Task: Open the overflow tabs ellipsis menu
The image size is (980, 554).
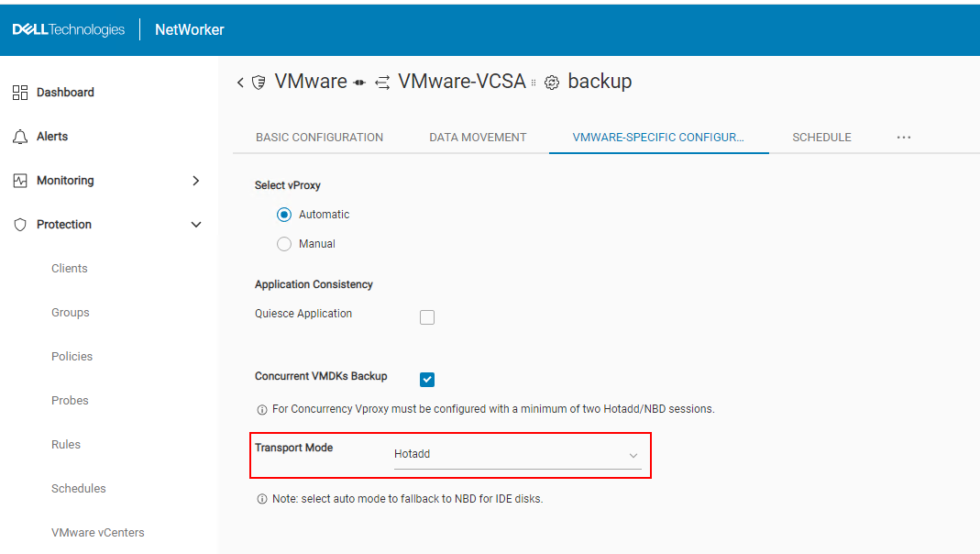Action: pos(904,137)
